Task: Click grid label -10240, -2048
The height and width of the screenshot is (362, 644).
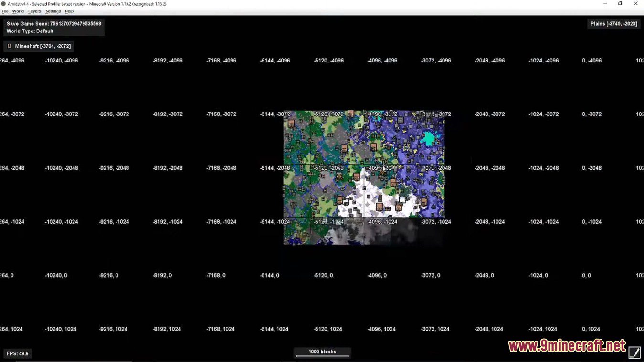Action: (62, 168)
